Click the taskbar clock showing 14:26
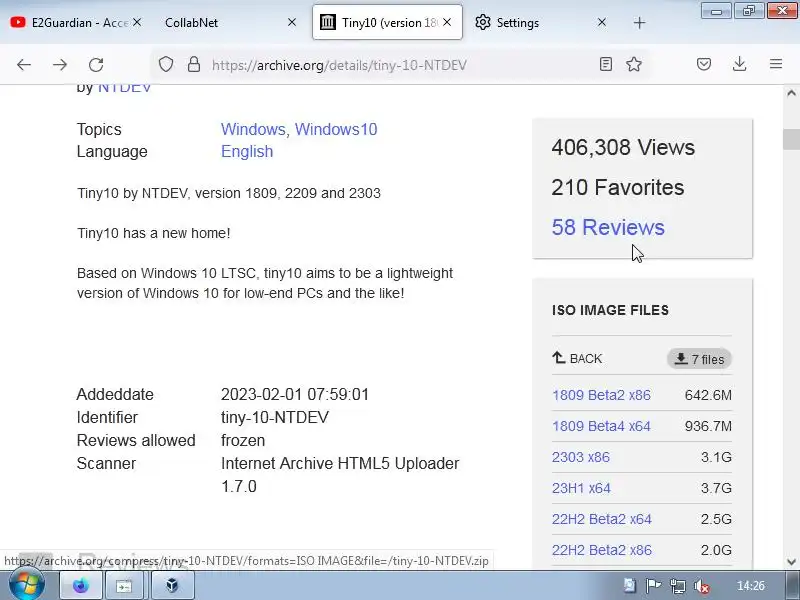Screen dimensions: 800x600 click(751, 586)
